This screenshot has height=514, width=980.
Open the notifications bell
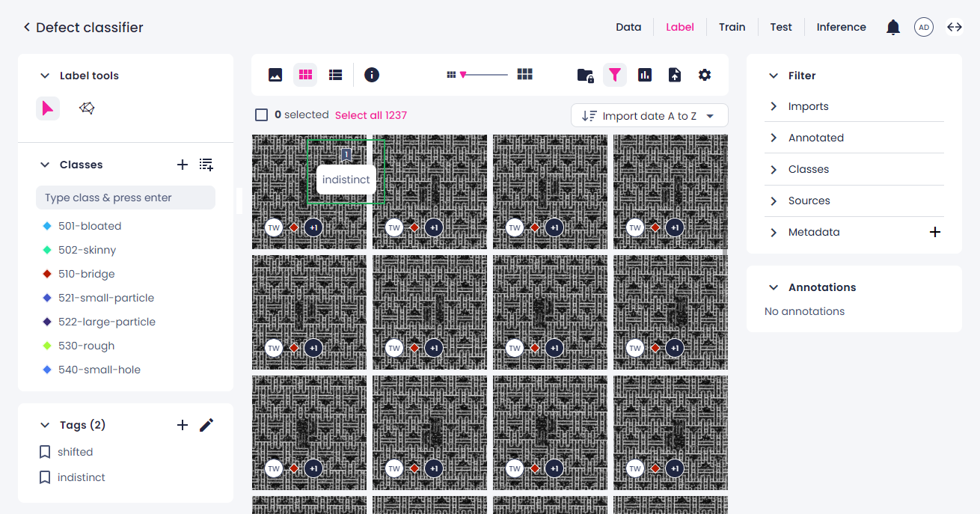tap(892, 28)
